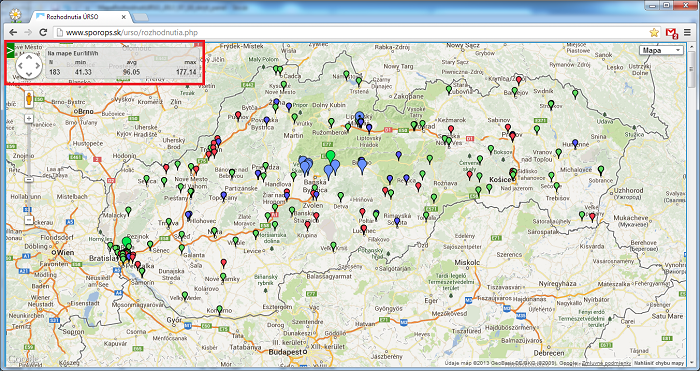Pan the map right with the navigation wheel
This screenshot has width=700, height=371.
(38, 66)
